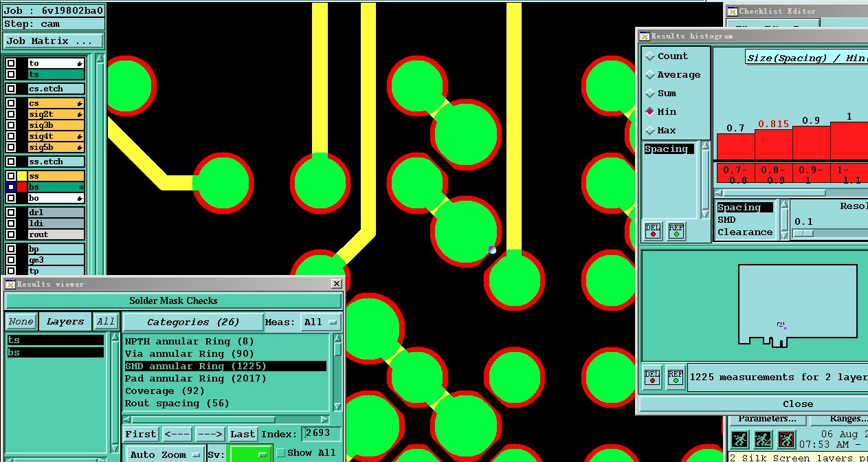The image size is (868, 462).
Task: Click the Index input field
Action: (322, 433)
